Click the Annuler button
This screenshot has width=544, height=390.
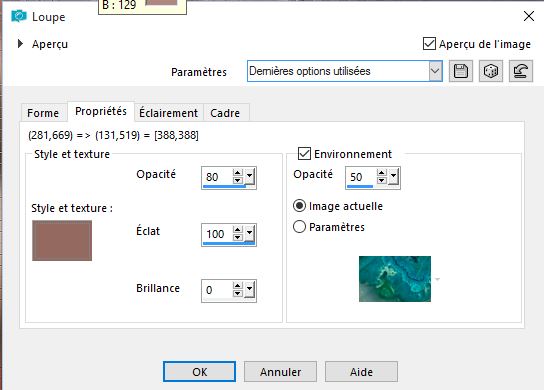[280, 372]
